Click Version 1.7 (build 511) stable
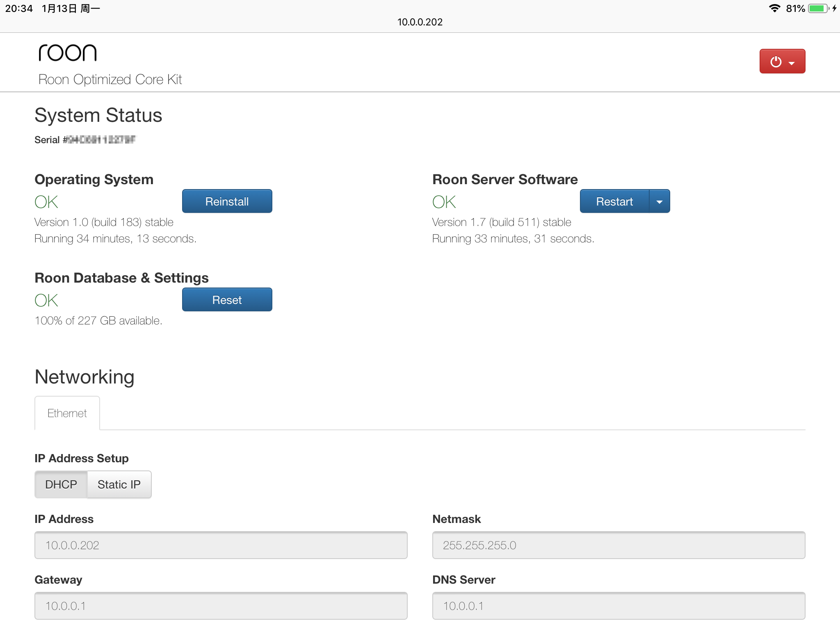The width and height of the screenshot is (840, 630). point(502,222)
